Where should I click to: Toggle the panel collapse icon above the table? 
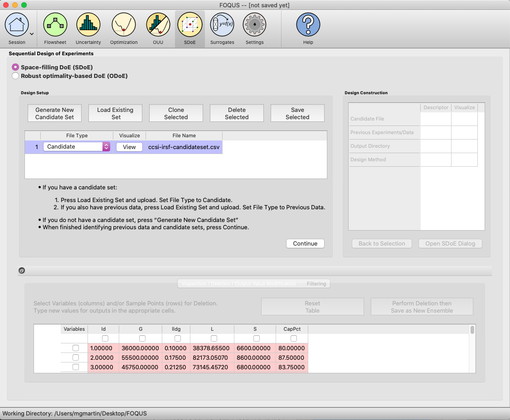coord(22,270)
